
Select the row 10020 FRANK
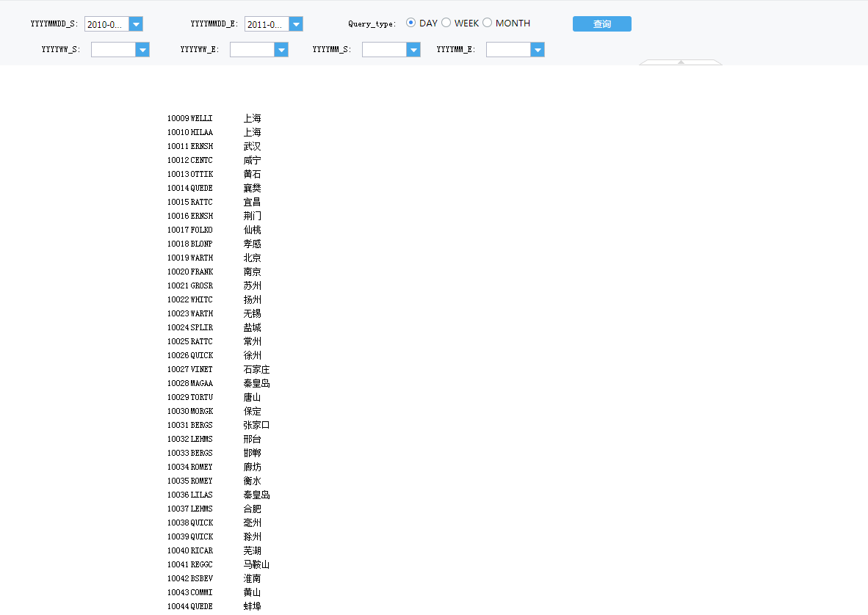(214, 272)
